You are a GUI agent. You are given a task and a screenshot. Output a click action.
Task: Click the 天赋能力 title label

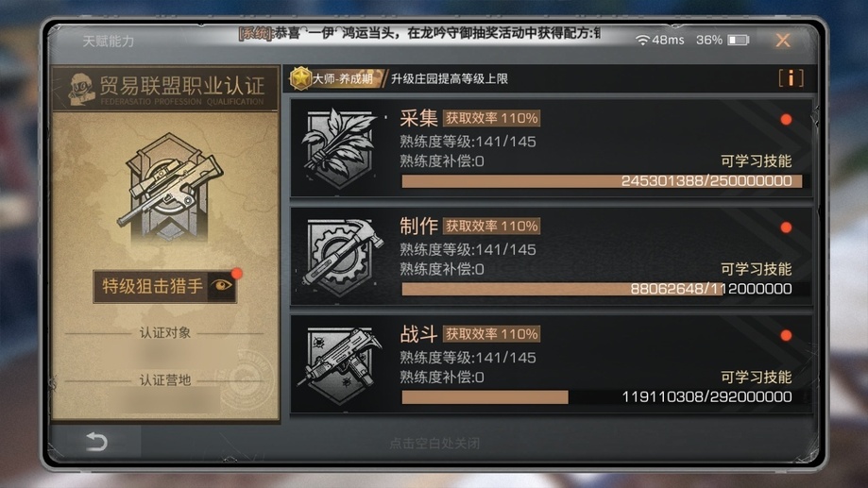point(109,41)
